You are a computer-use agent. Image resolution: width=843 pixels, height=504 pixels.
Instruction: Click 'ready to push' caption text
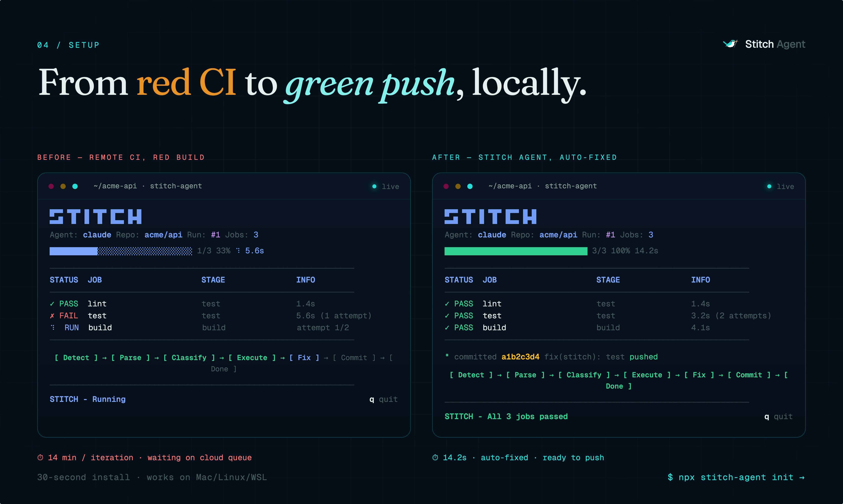[574, 457]
